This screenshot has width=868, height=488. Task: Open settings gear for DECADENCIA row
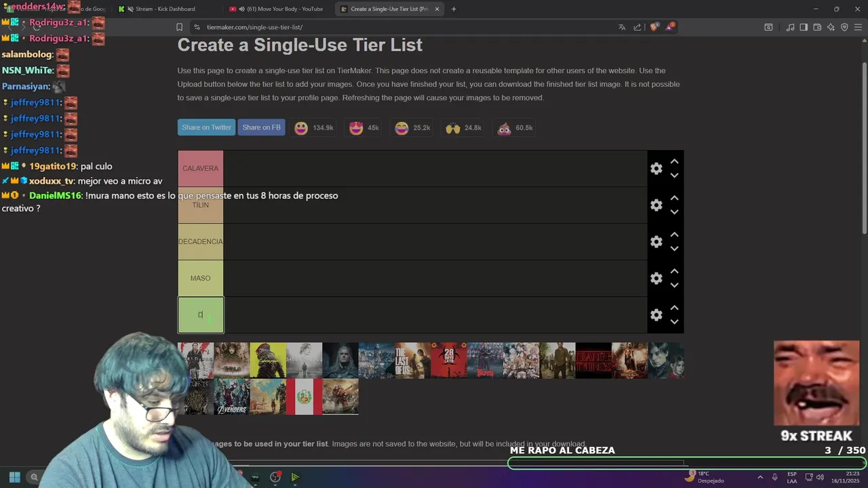point(656,242)
